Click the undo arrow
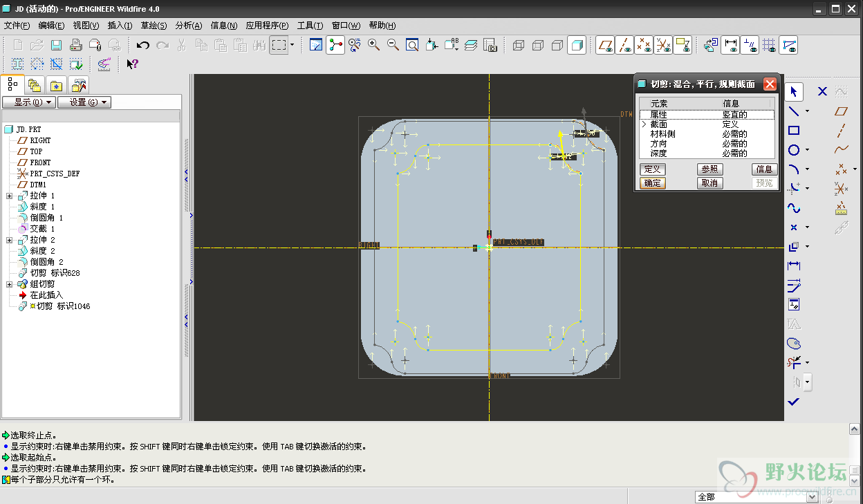 click(x=143, y=45)
